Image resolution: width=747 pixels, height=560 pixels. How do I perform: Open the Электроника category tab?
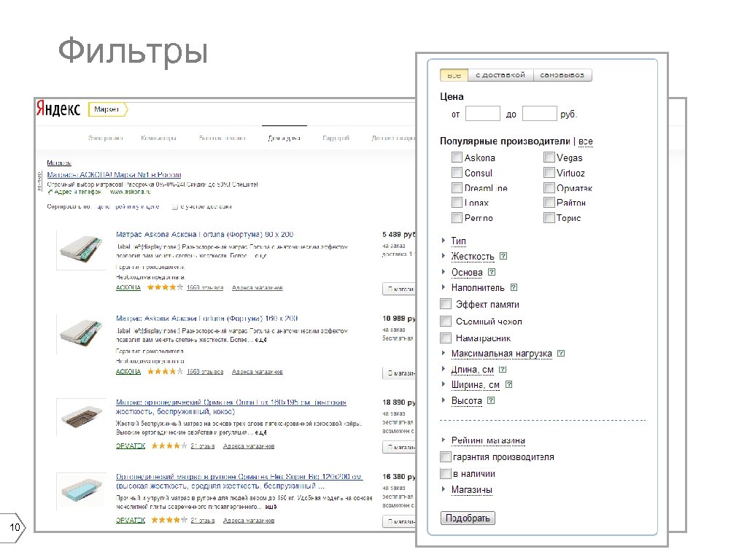[105, 138]
